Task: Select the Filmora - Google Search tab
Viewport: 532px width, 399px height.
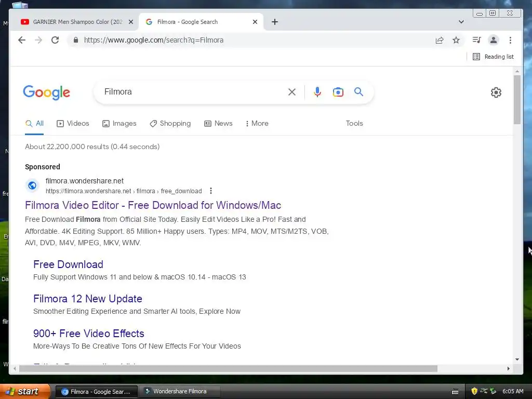Action: pyautogui.click(x=202, y=22)
